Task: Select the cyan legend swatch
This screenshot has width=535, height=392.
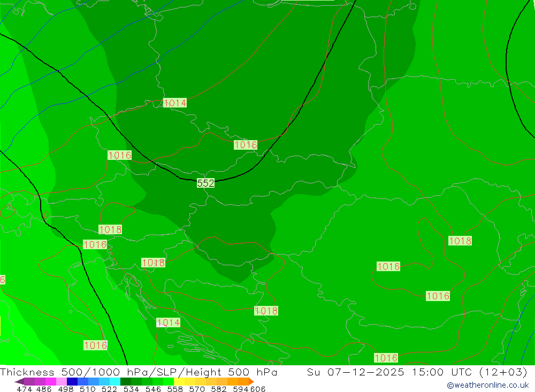Action: [115, 381]
